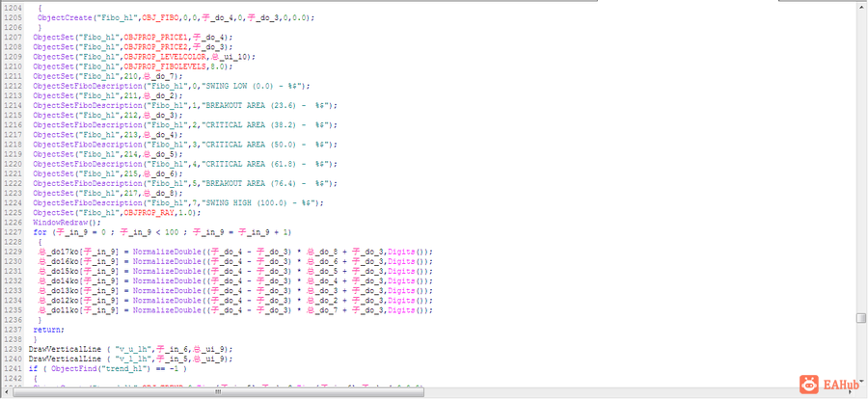This screenshot has height=399, width=868.
Task: Click OBJPROP_LEVELCOLOR on line 1209
Action: (x=166, y=57)
